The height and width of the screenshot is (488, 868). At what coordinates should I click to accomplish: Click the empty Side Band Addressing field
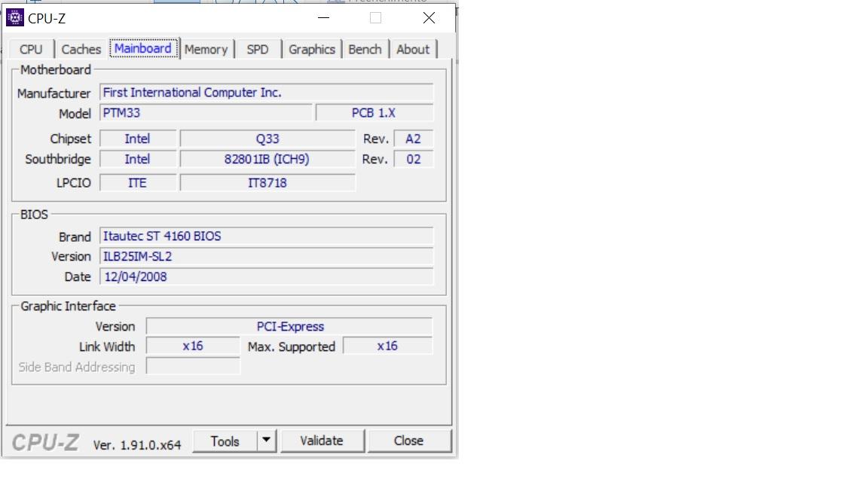[x=193, y=366]
